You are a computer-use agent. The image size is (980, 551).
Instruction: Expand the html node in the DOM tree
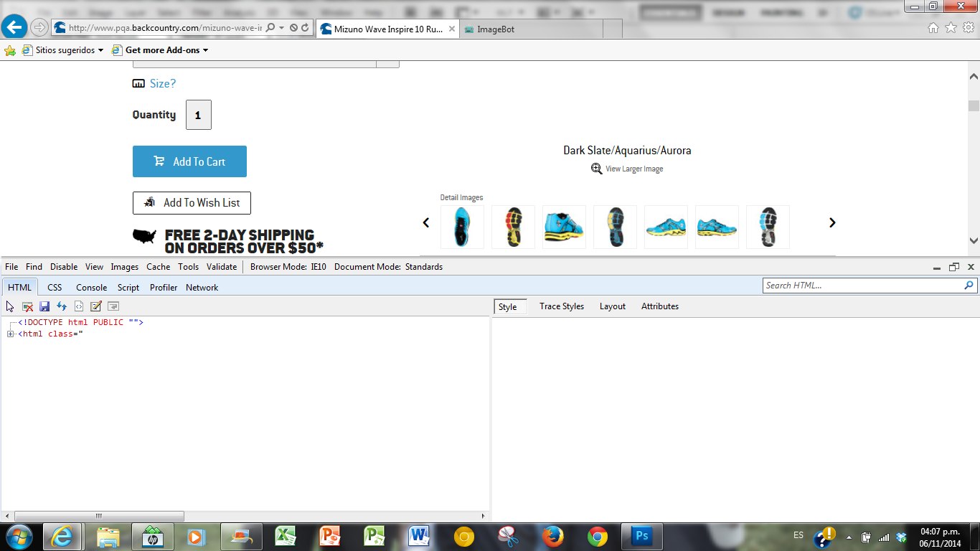(11, 334)
